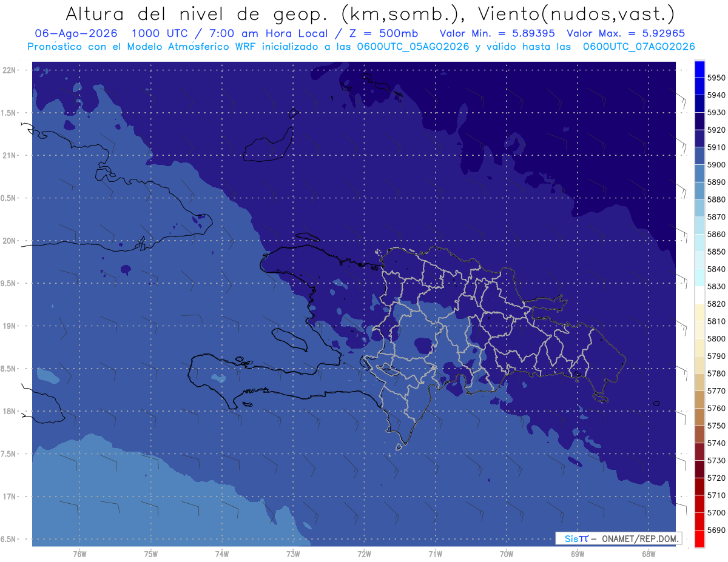Click the longitude label '76W'
Screen dimensions: 728x562
79,554
